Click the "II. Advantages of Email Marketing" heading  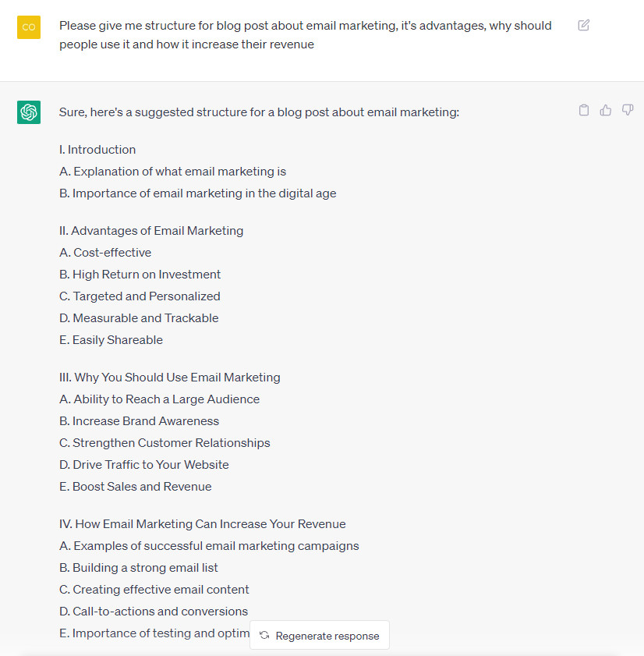[151, 231]
